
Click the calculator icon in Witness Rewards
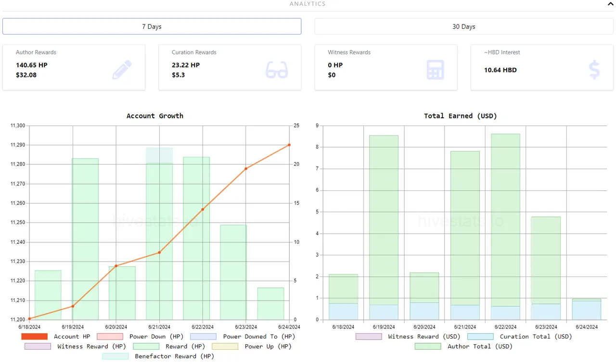click(435, 70)
